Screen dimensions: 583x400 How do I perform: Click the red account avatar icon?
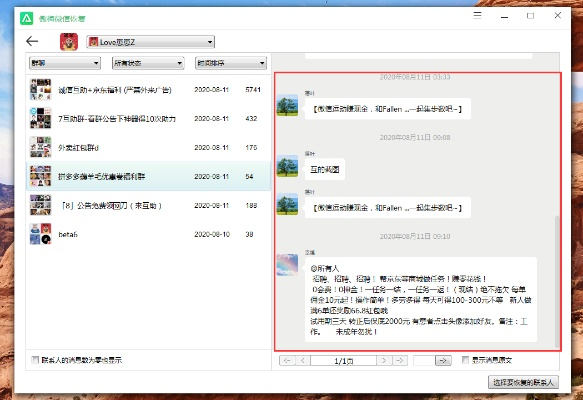tap(69, 42)
